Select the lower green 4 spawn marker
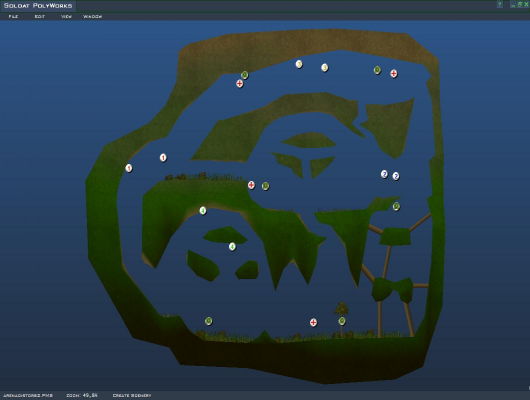The width and height of the screenshot is (530, 400). click(x=232, y=246)
